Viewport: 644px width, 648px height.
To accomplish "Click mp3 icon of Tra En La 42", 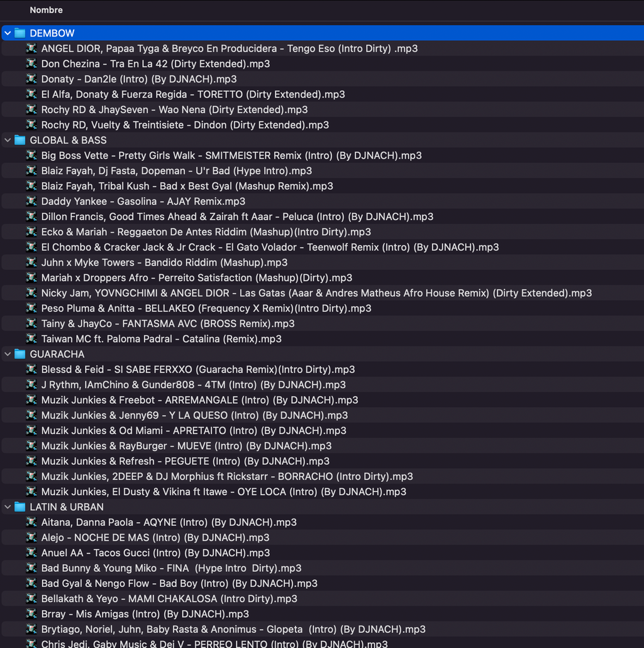I will (x=31, y=64).
